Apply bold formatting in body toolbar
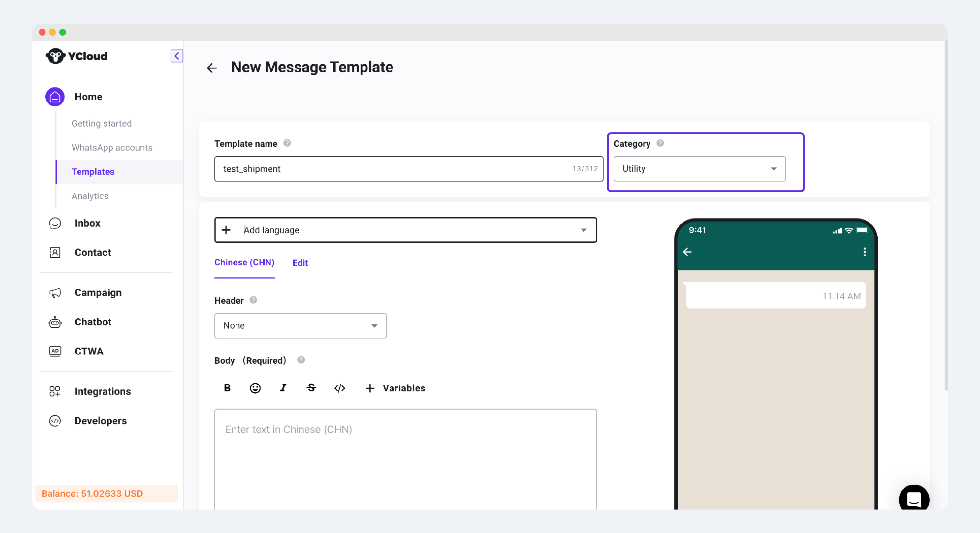The width and height of the screenshot is (980, 533). click(x=227, y=388)
